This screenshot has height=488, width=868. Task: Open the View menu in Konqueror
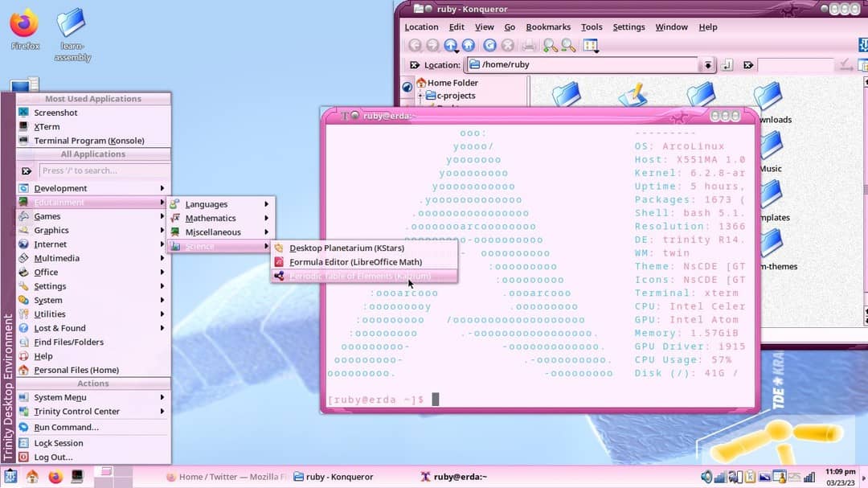pos(485,27)
